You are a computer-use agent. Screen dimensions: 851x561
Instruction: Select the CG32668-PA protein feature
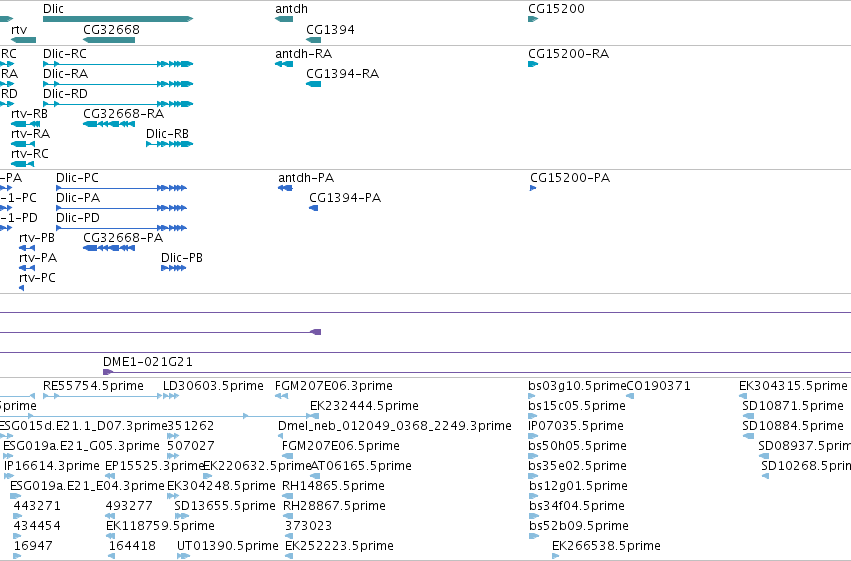pos(109,248)
